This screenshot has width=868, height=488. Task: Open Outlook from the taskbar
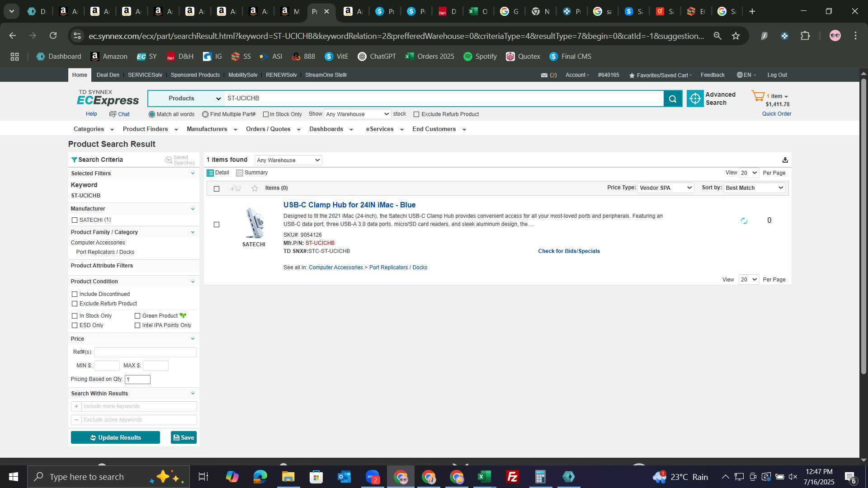pos(344,477)
